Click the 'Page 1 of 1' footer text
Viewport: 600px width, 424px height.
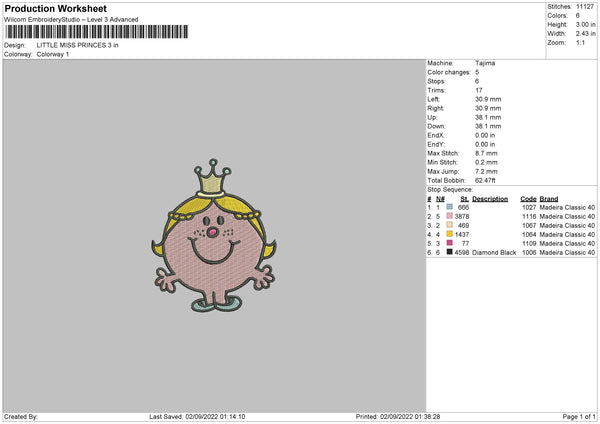click(579, 417)
